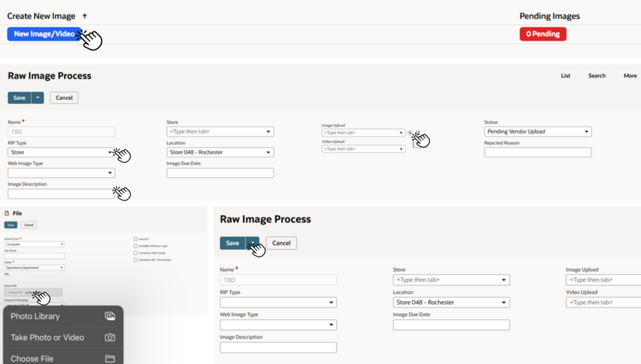Toggle Available Without Login checkbox
The width and height of the screenshot is (641, 364).
[x=135, y=246]
